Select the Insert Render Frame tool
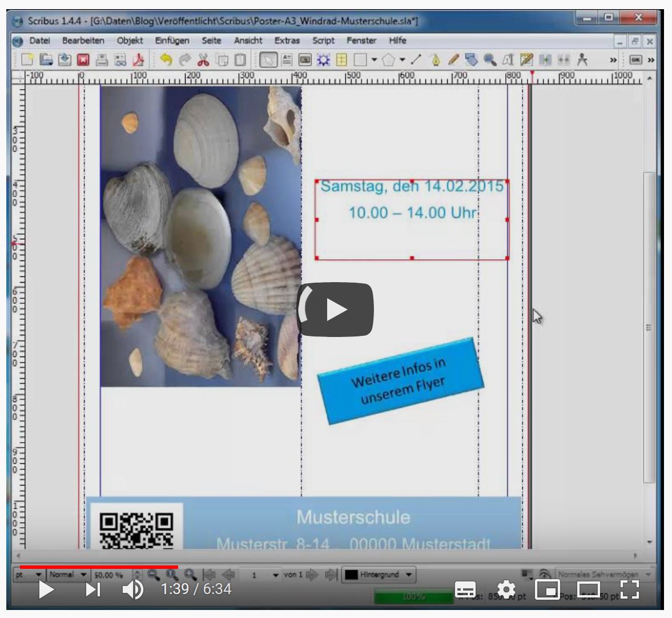 click(323, 59)
